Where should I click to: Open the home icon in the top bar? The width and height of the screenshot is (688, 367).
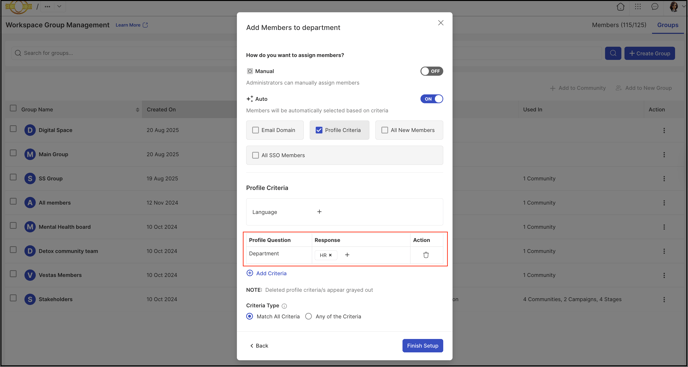[x=620, y=7]
